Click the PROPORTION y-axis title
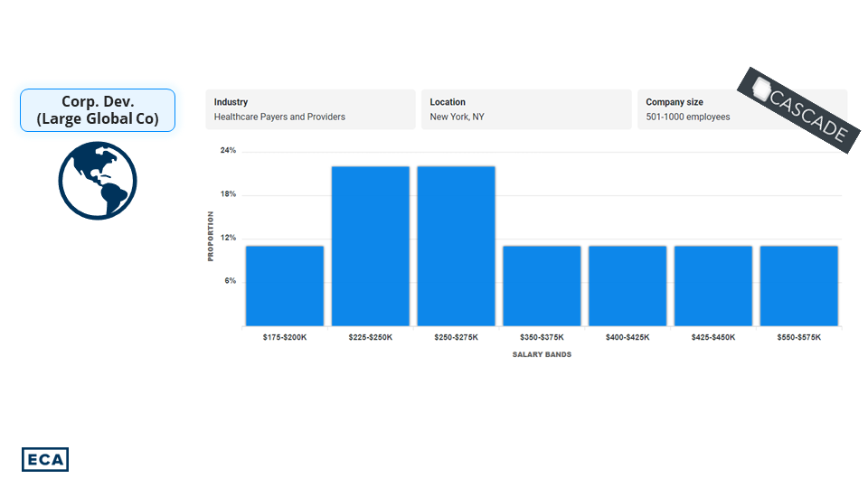Screen dimensions: 868x488 (211, 237)
